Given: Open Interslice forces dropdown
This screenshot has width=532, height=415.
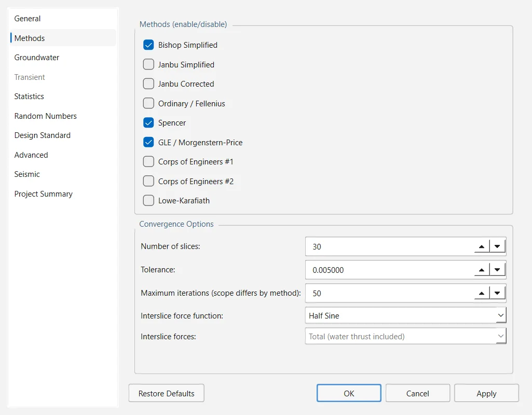Looking at the screenshot, I should (x=406, y=336).
